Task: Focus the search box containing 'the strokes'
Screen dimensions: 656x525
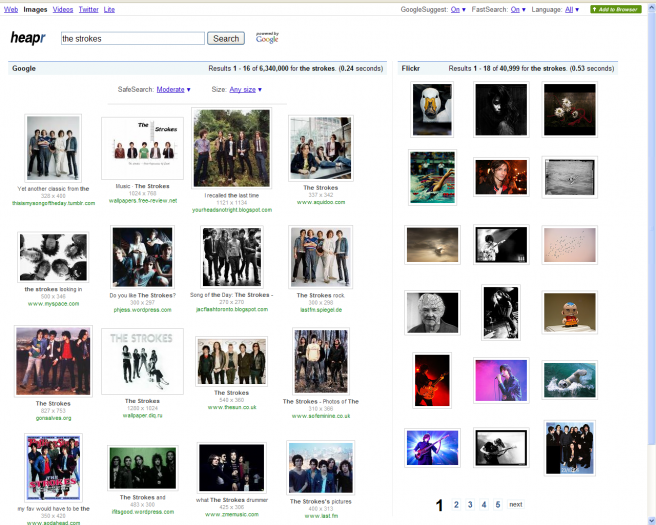Action: coord(133,38)
